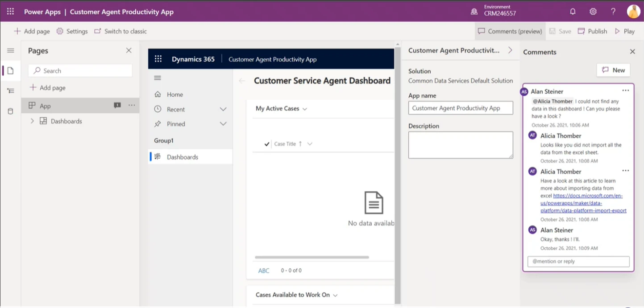The image size is (644, 308).
Task: Open the help question mark icon
Action: [x=613, y=11]
